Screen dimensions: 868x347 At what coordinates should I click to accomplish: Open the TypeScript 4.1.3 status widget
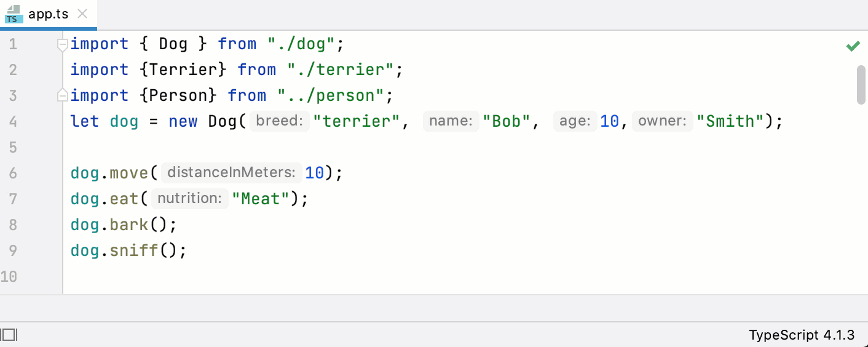[x=801, y=335]
